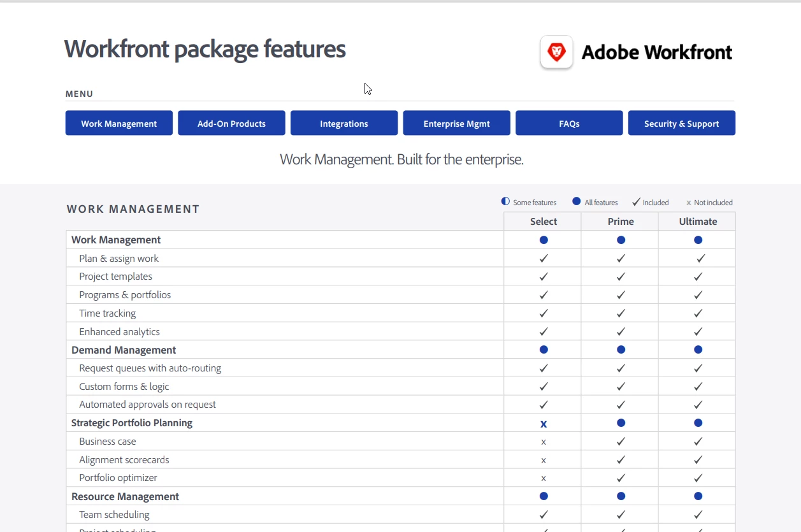This screenshot has height=532, width=801.
Task: Click the Ultimate dot in Work Management row
Action: 698,240
